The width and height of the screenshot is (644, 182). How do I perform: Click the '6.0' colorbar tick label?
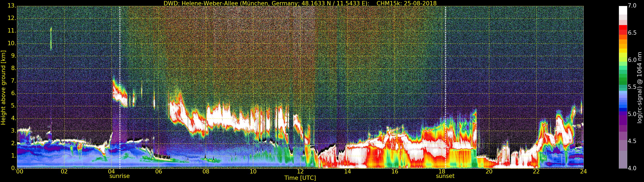[632, 60]
